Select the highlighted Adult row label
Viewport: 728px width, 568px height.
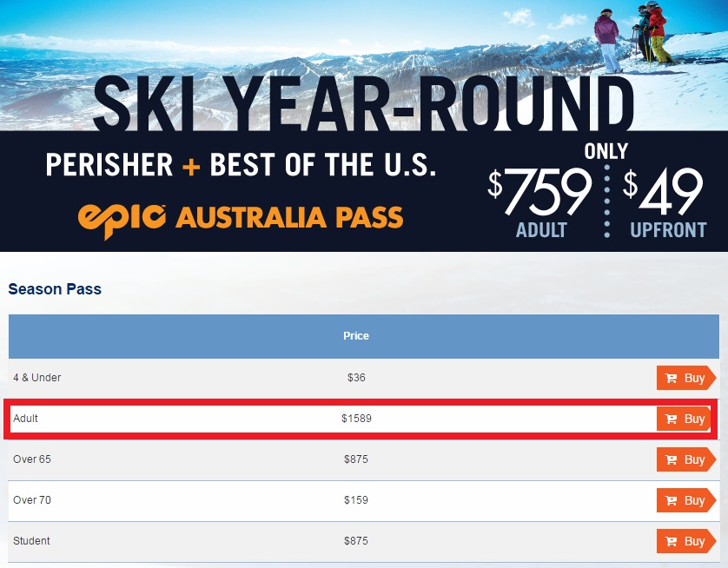point(25,419)
